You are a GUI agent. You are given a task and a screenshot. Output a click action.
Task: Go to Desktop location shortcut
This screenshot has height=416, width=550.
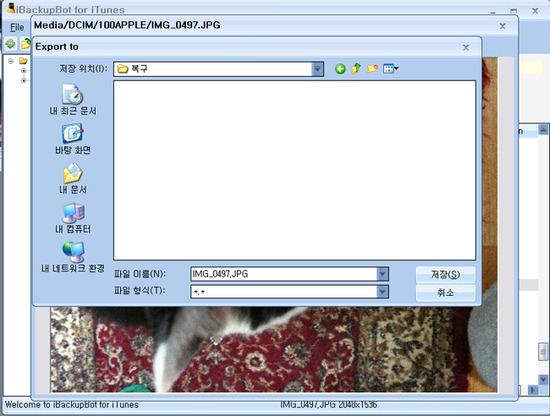click(73, 139)
